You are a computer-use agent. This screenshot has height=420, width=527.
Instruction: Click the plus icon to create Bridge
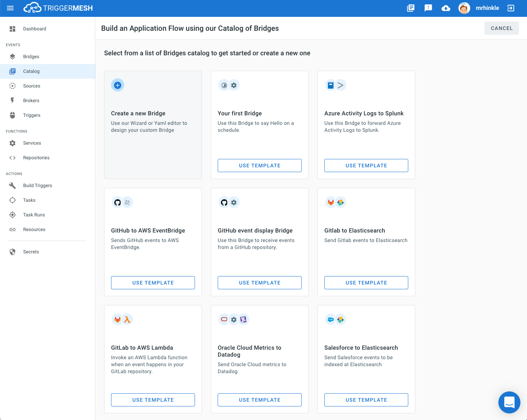click(118, 85)
